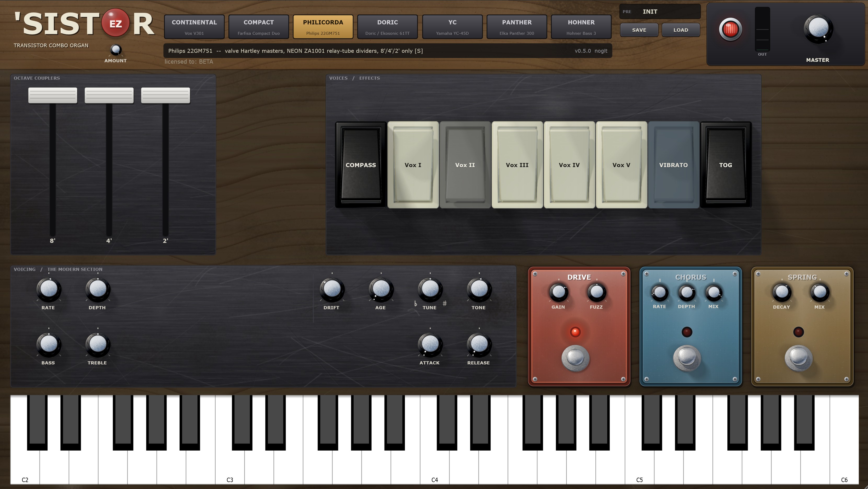Click the BASS knob

49,345
